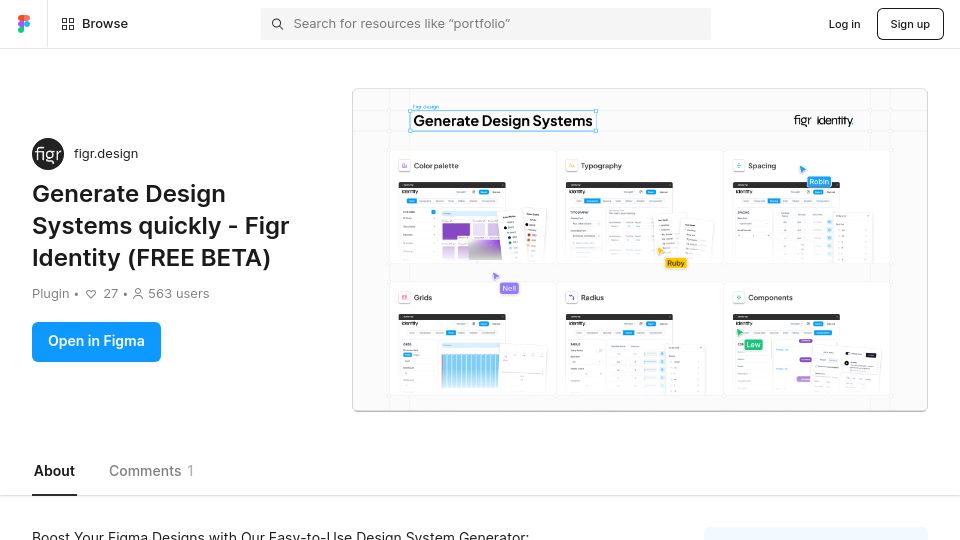Click the Log in link
The image size is (960, 540).
point(844,24)
